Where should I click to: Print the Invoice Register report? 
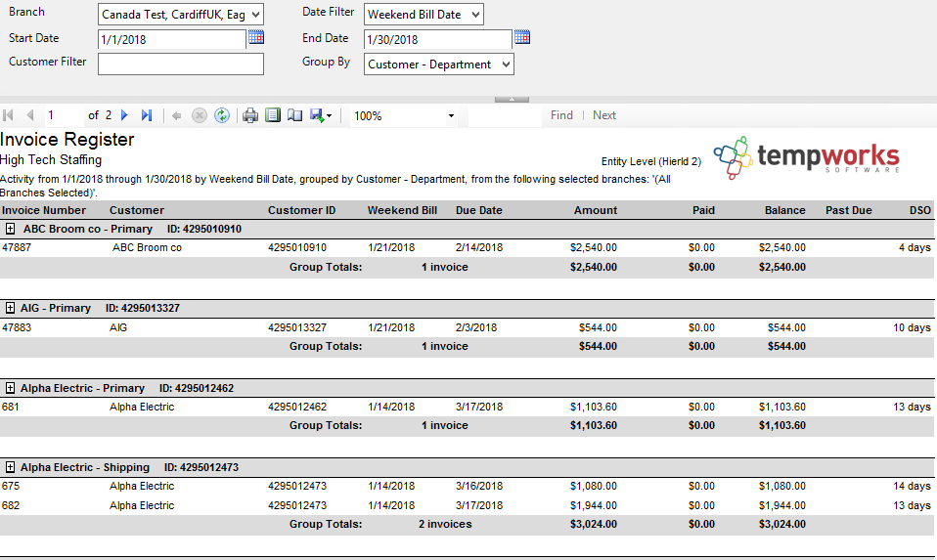click(250, 115)
